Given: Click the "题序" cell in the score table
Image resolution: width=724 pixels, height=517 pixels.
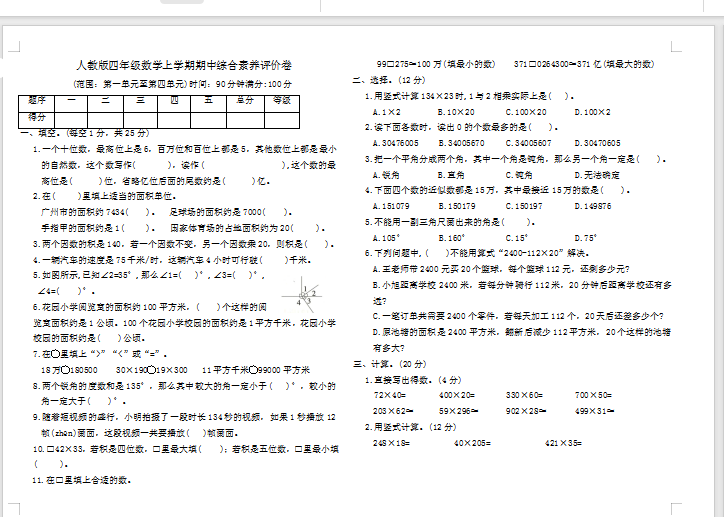Looking at the screenshot, I should [38, 100].
